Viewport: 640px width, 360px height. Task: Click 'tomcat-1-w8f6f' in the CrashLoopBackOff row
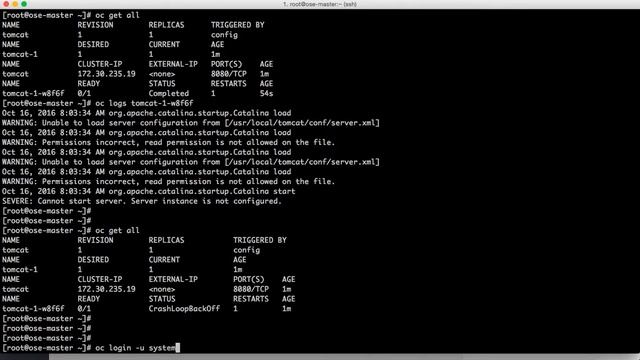pos(33,309)
